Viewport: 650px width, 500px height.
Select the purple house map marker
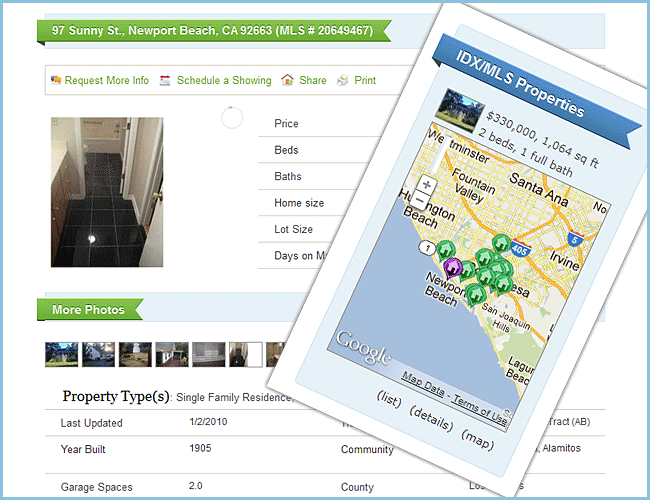[452, 268]
